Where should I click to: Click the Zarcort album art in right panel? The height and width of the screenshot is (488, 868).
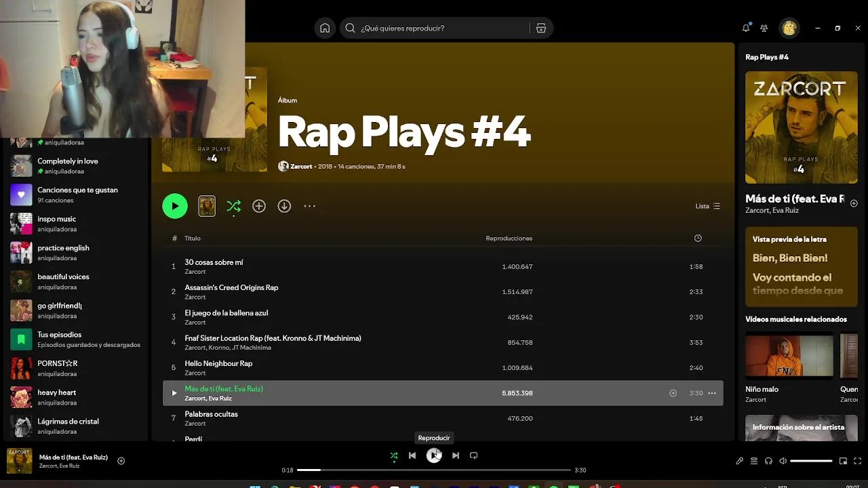[x=802, y=127]
